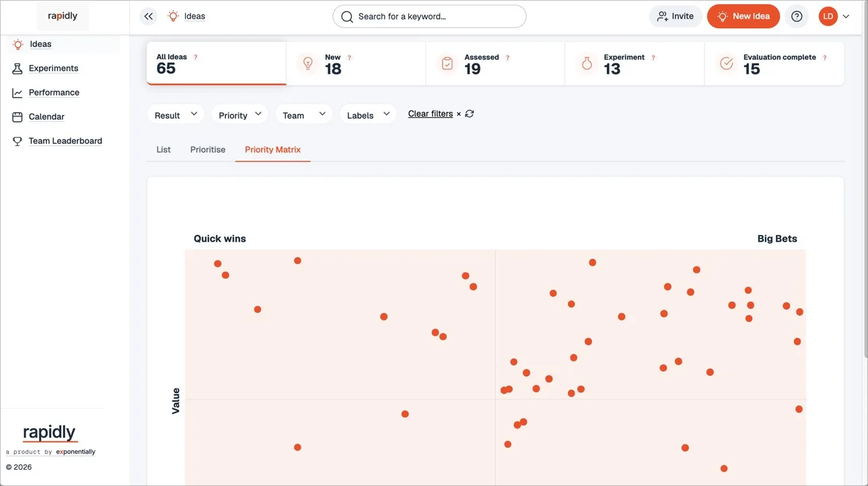Open Performance in the sidebar
Screen dimensions: 868x486
tap(54, 93)
